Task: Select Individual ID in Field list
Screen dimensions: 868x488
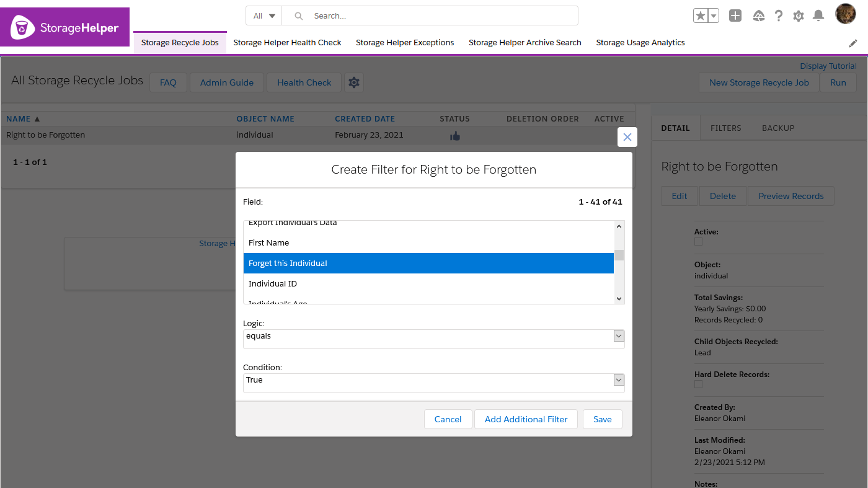Action: point(428,283)
